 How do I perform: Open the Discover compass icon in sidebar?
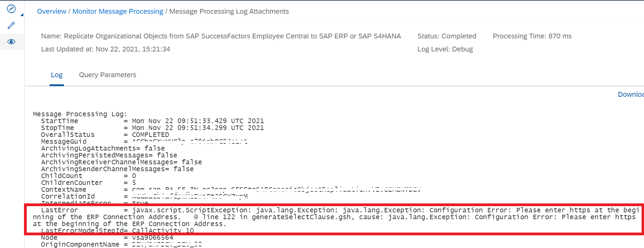[x=11, y=9]
